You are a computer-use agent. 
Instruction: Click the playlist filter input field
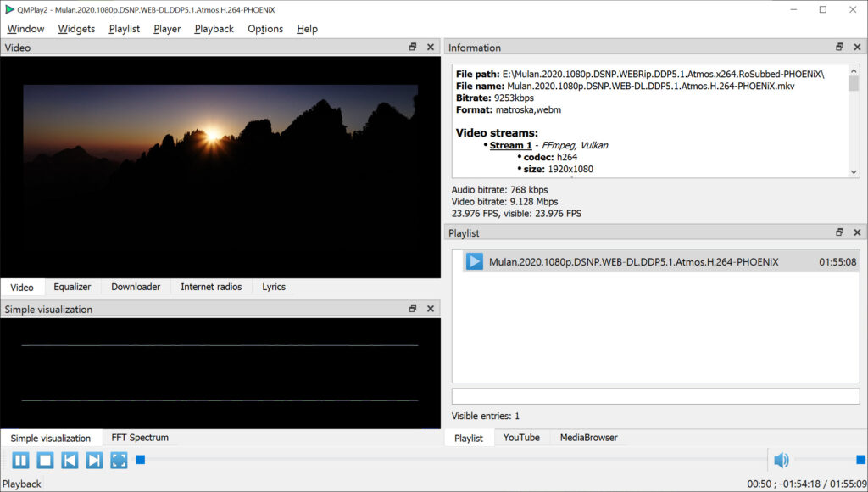coord(655,396)
